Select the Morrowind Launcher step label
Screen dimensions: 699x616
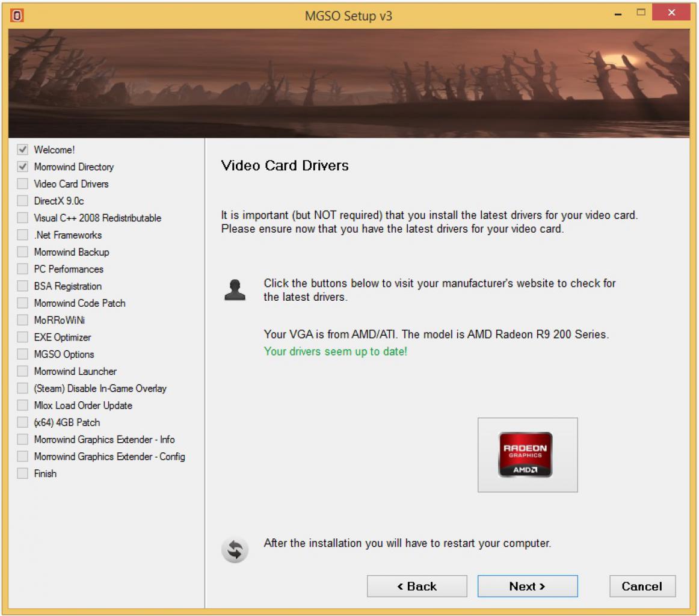click(x=75, y=371)
